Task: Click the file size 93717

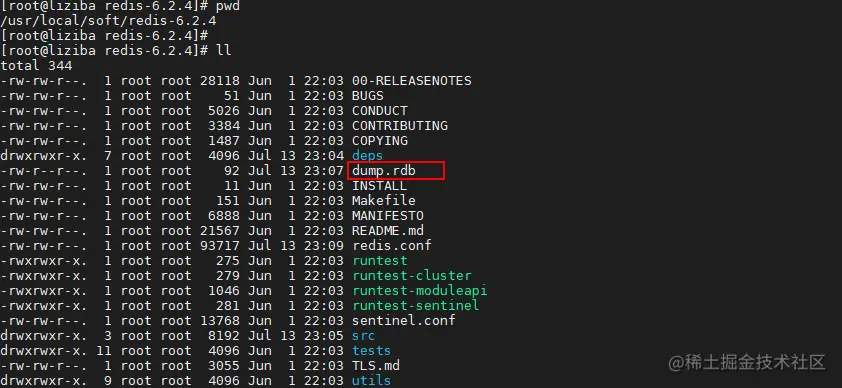Action: pos(220,246)
